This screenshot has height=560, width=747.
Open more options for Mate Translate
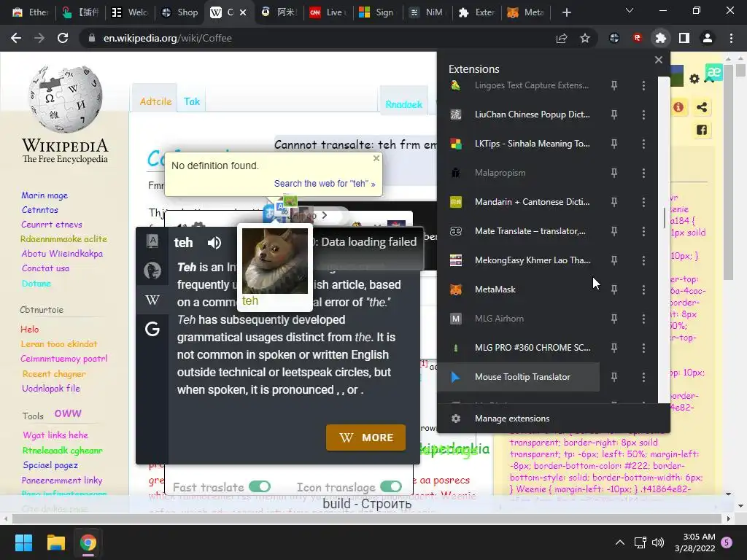tap(643, 231)
